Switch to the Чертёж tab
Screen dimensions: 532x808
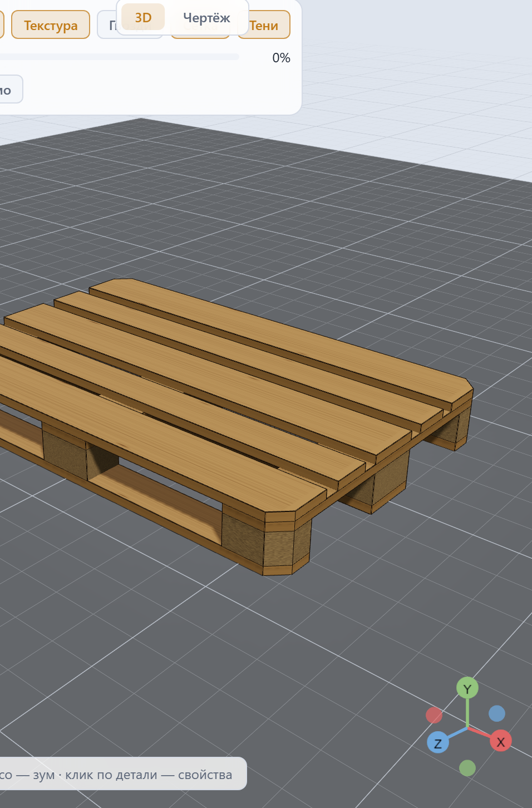[x=206, y=17]
